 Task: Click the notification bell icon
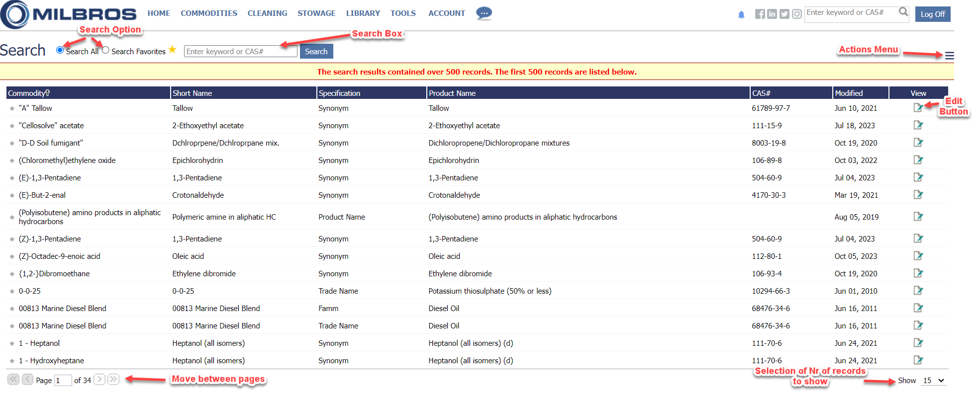pos(741,14)
